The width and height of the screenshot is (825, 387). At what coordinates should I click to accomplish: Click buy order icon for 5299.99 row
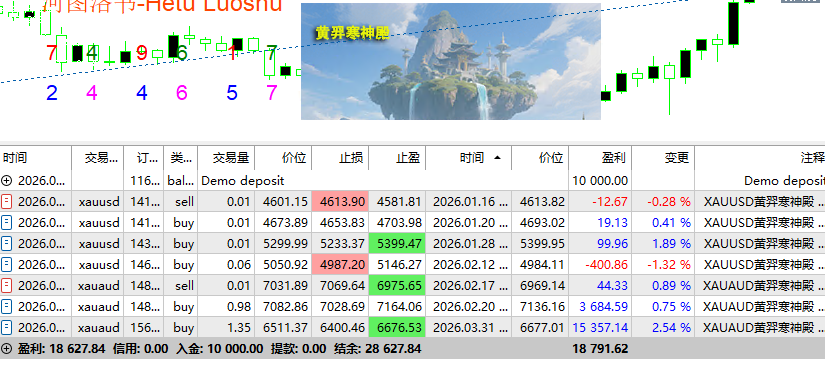point(7,243)
